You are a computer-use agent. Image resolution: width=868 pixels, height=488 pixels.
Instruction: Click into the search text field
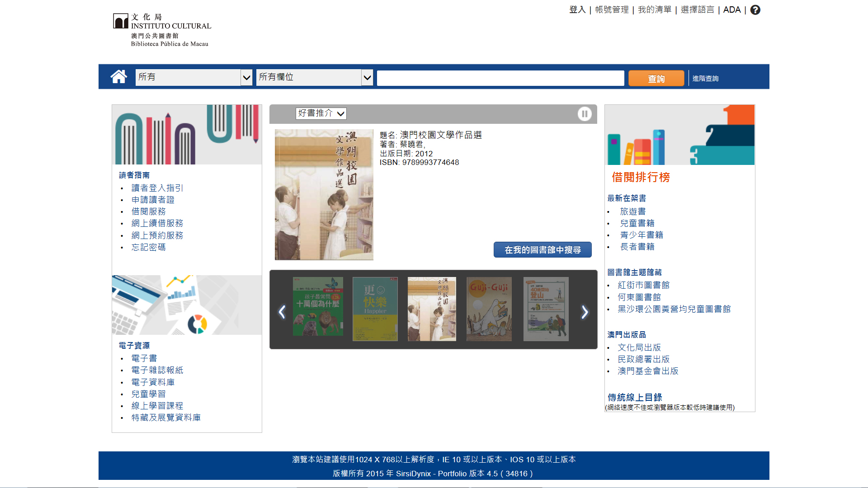pyautogui.click(x=500, y=78)
